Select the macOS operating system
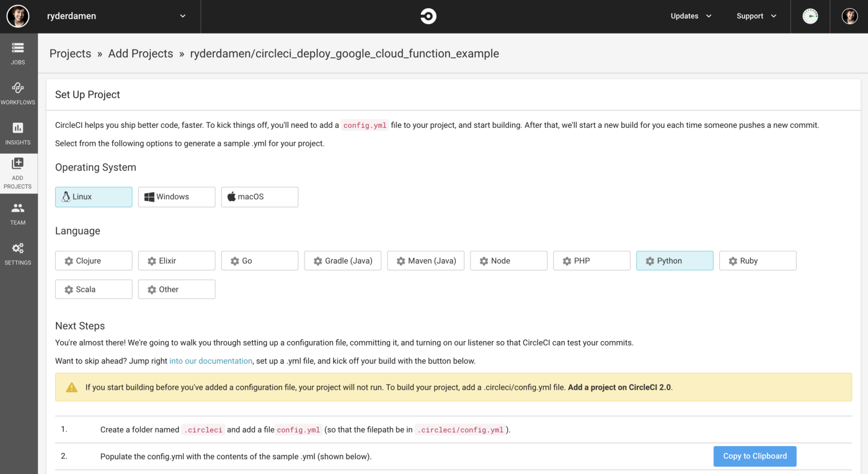Image resolution: width=868 pixels, height=474 pixels. pos(260,197)
